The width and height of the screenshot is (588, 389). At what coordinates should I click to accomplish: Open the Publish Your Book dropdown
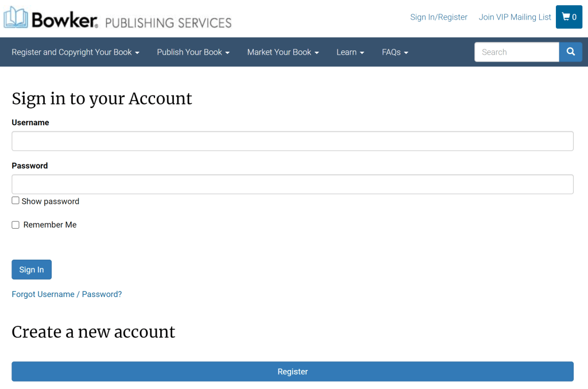click(193, 52)
